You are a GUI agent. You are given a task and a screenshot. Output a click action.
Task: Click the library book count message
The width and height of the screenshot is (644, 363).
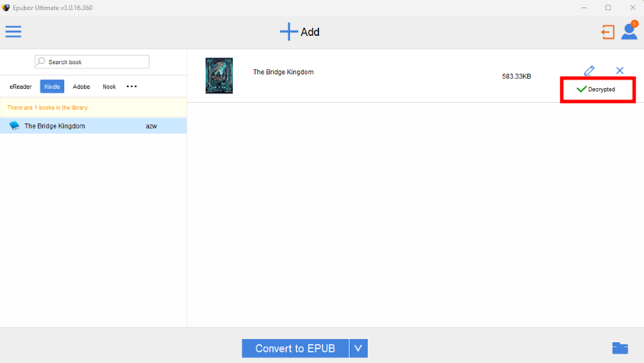(48, 107)
